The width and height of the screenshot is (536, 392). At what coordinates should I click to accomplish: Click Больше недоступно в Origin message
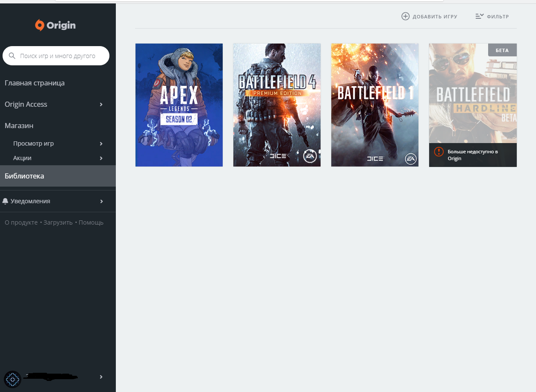[473, 155]
